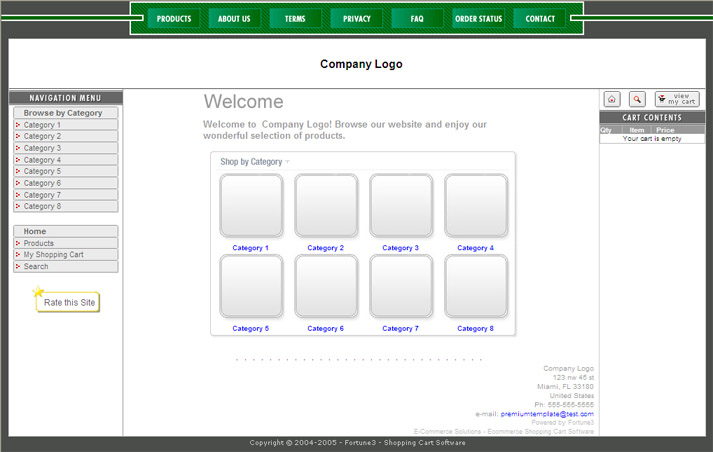713x452 pixels.
Task: Expand the Shop by Category dropdown arrow
Action: click(288, 162)
